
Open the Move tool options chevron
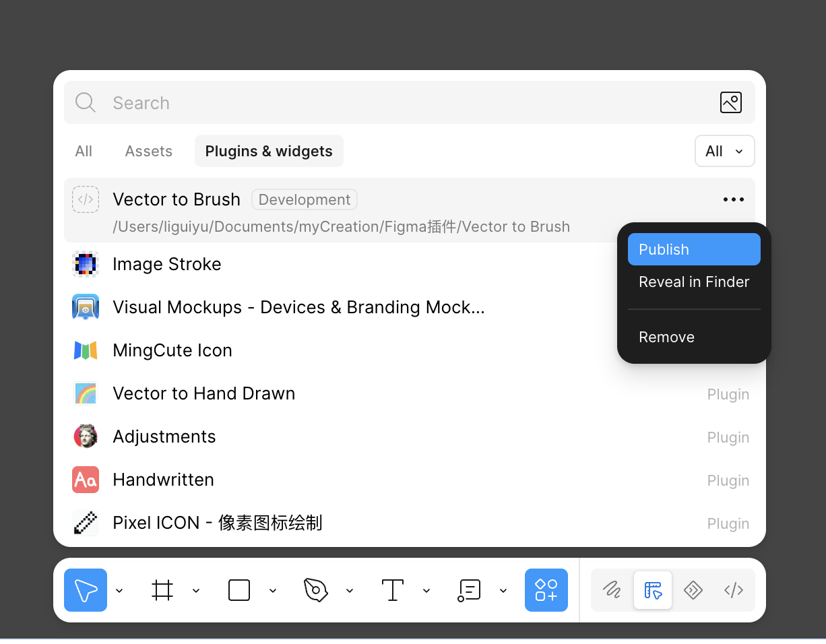[119, 591]
